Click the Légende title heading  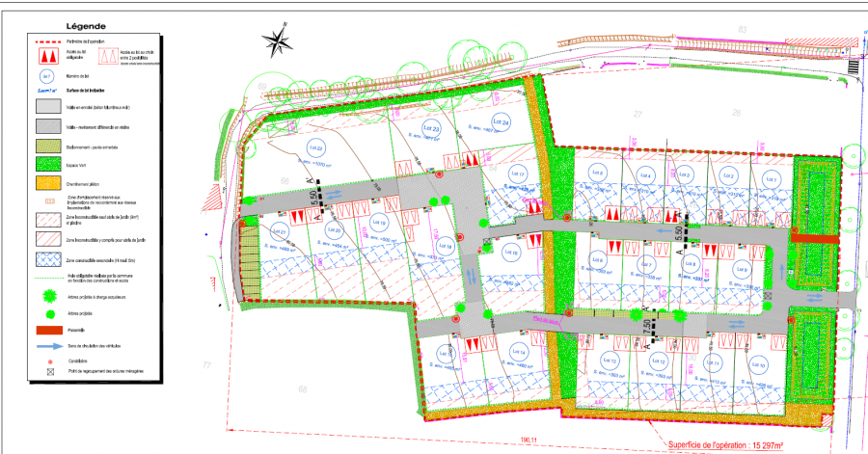pyautogui.click(x=88, y=27)
